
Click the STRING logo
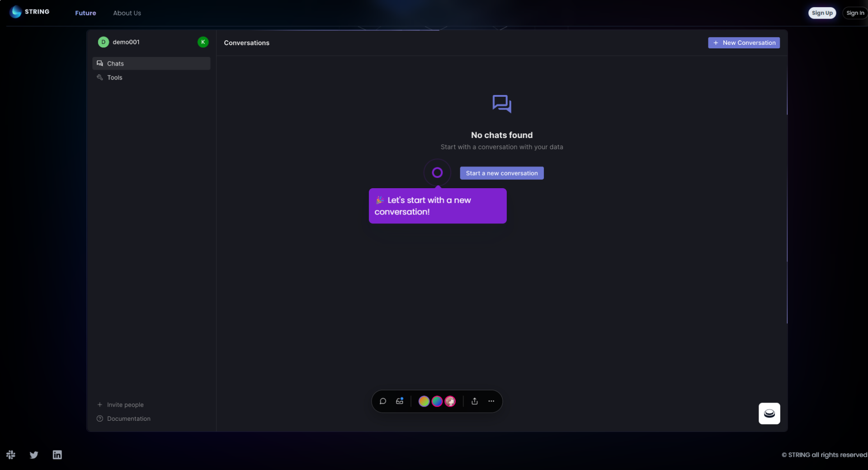coord(29,12)
